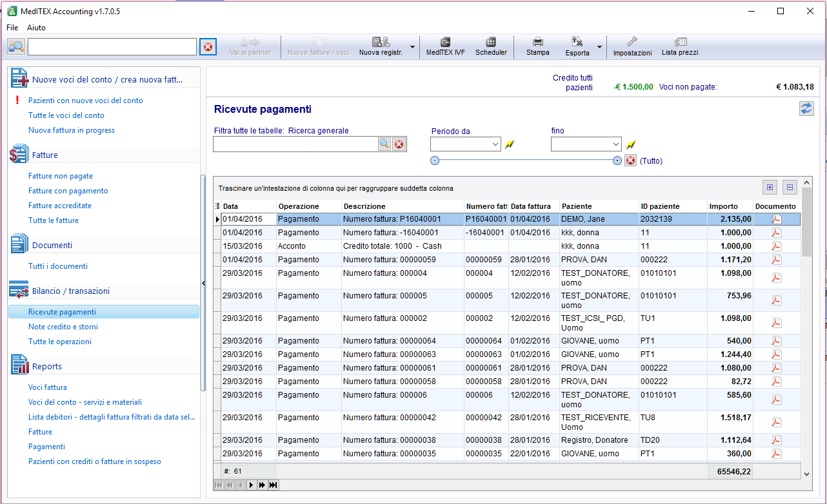
Task: Open the PDF for invoice 000002
Action: point(777,323)
